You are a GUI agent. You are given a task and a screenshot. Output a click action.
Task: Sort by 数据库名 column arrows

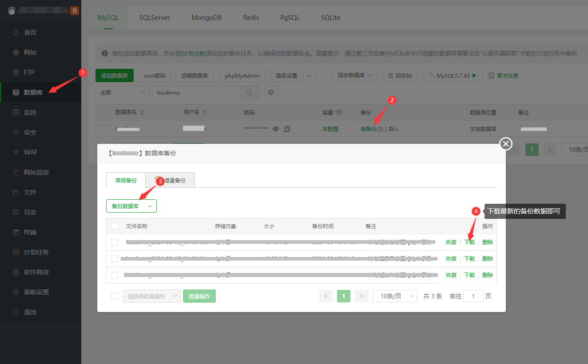point(143,113)
